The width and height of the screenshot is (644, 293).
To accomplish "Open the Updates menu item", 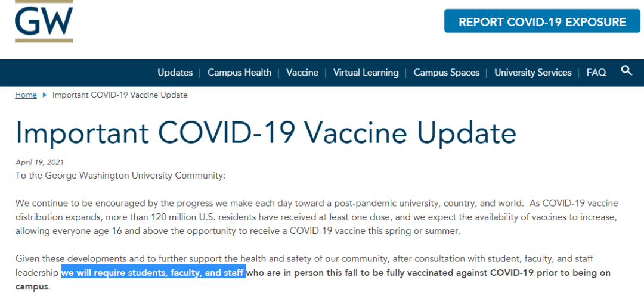I will coord(175,73).
